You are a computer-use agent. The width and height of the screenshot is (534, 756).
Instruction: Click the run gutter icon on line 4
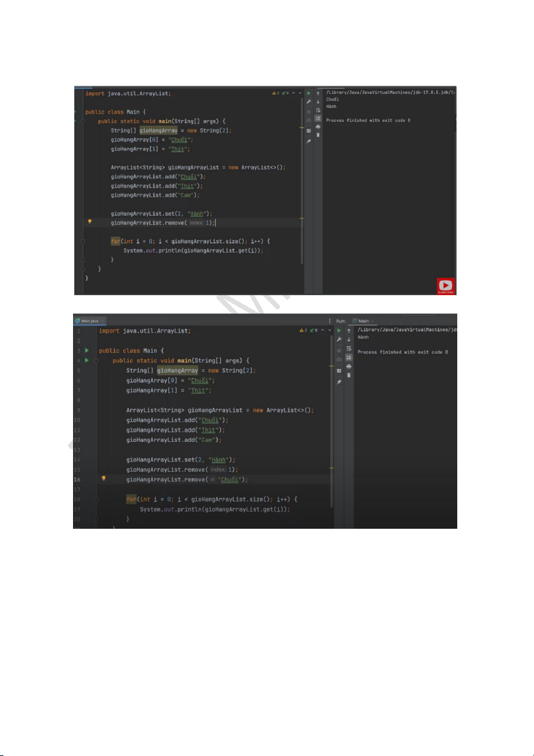point(86,361)
